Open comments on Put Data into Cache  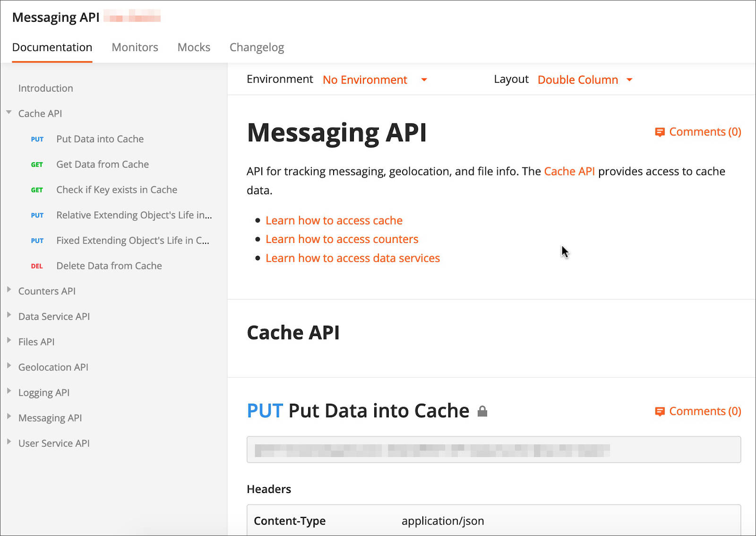(x=698, y=411)
